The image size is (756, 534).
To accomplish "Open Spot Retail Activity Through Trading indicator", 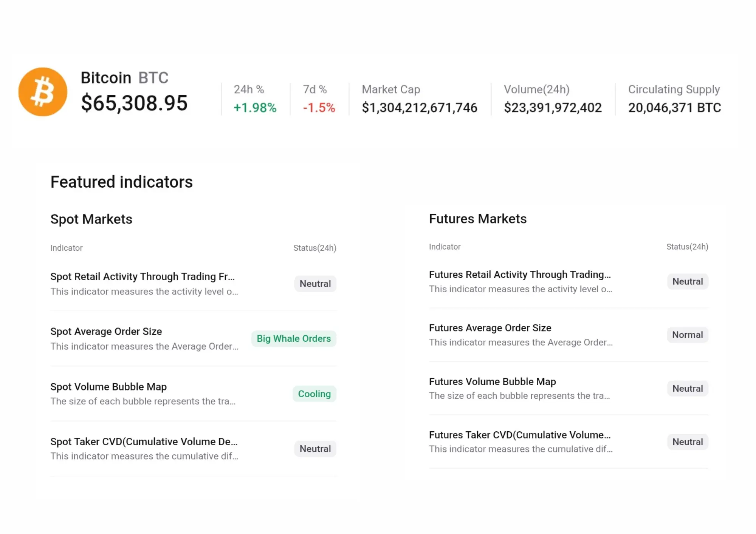I will (143, 276).
